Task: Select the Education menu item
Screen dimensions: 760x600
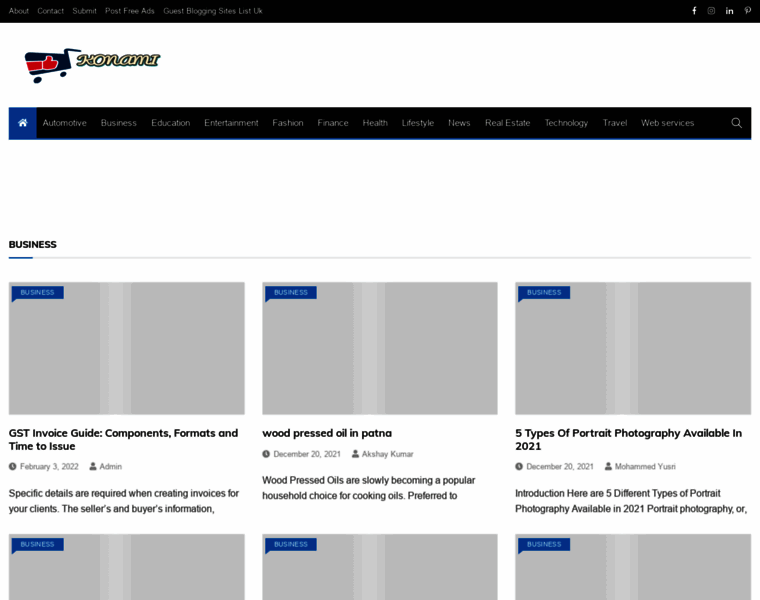Action: (x=171, y=123)
